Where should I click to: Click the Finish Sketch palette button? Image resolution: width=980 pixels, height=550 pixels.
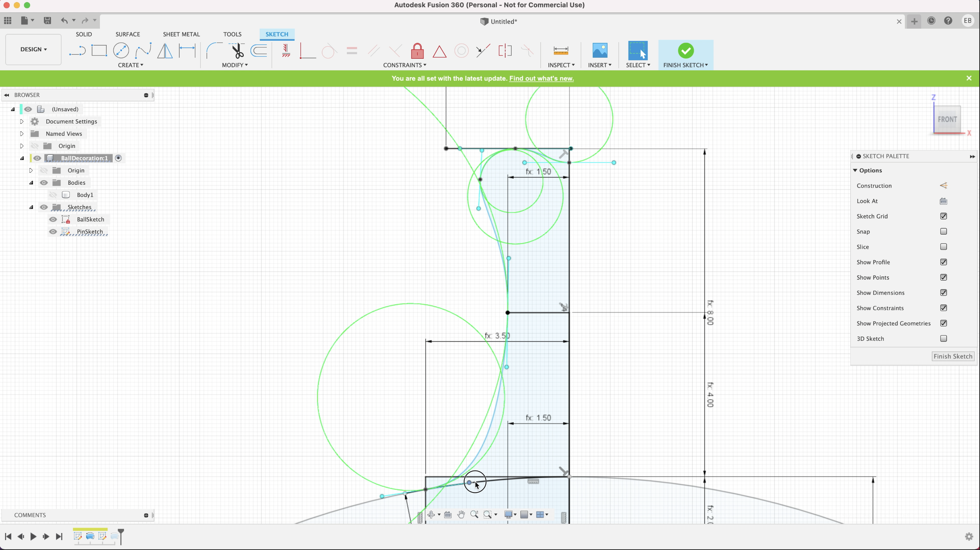tap(953, 356)
